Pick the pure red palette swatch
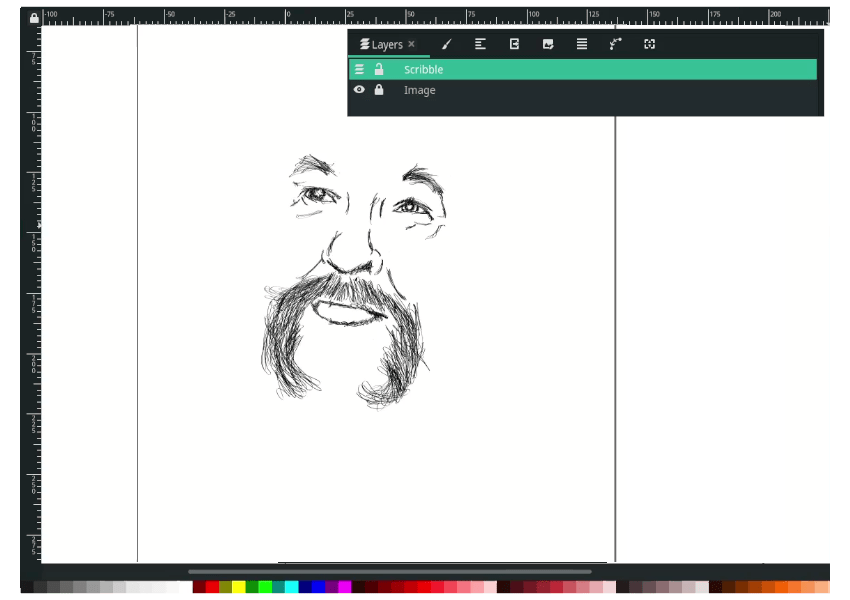Viewport: 850px width, 600px height. 212,587
